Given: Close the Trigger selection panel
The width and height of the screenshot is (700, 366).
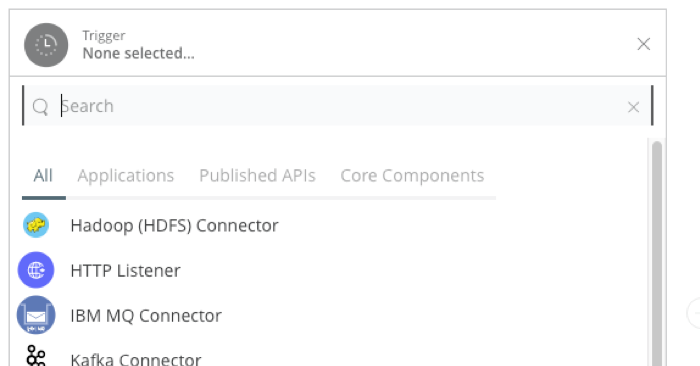Looking at the screenshot, I should (x=643, y=44).
